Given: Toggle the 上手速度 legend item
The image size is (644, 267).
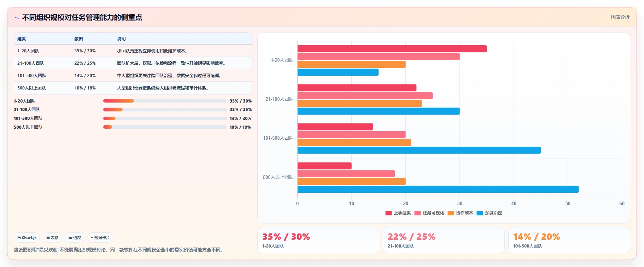Looking at the screenshot, I should click(398, 213).
